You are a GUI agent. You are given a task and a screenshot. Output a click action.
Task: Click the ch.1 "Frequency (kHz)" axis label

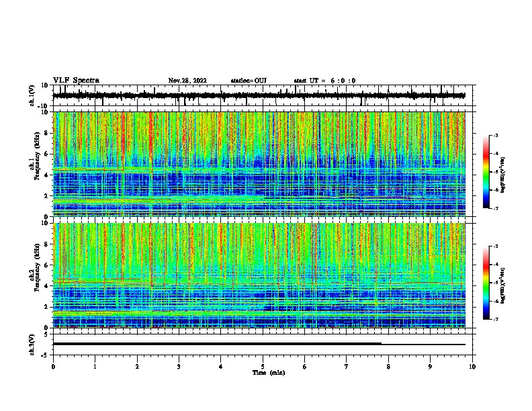[x=37, y=156]
